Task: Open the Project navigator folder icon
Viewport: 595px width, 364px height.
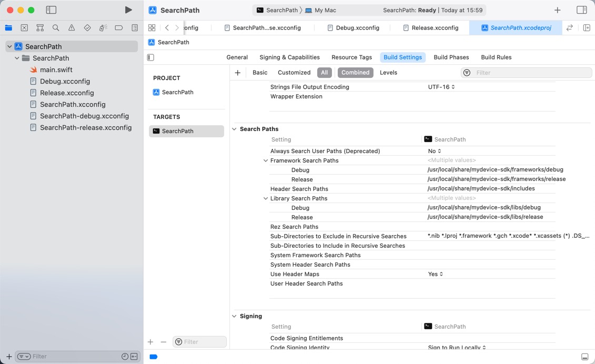Action: pos(8,28)
